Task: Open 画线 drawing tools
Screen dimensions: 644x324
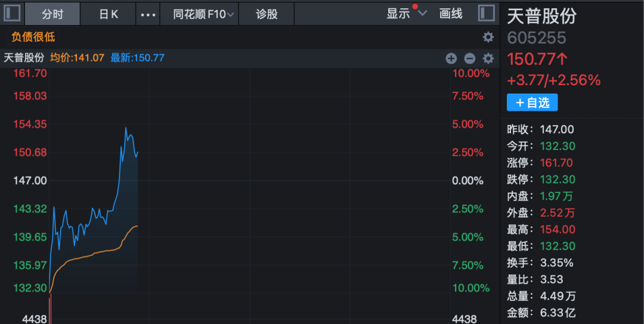Action: (451, 14)
